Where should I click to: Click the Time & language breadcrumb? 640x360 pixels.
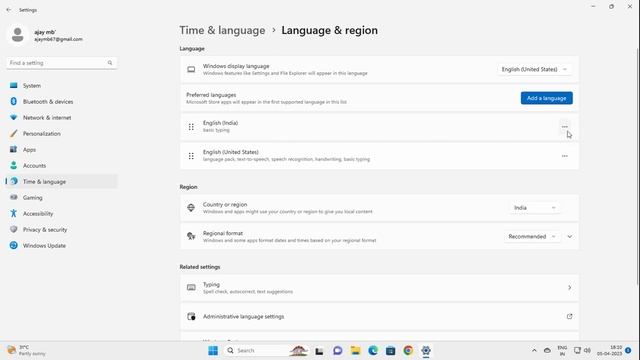[222, 31]
